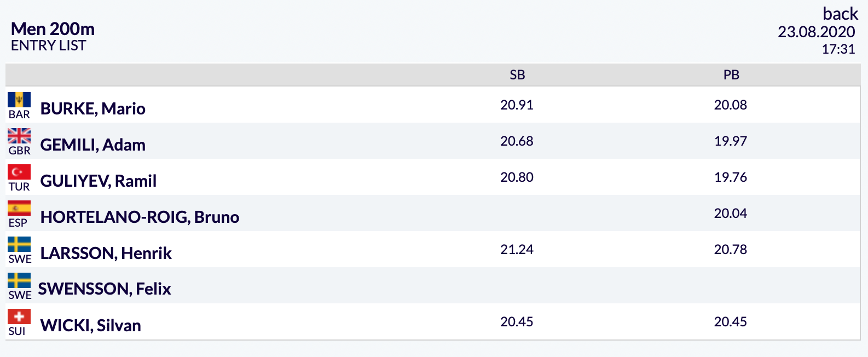Open athlete BURKE, Mario
Viewport: 868px width, 357px height.
pos(93,108)
